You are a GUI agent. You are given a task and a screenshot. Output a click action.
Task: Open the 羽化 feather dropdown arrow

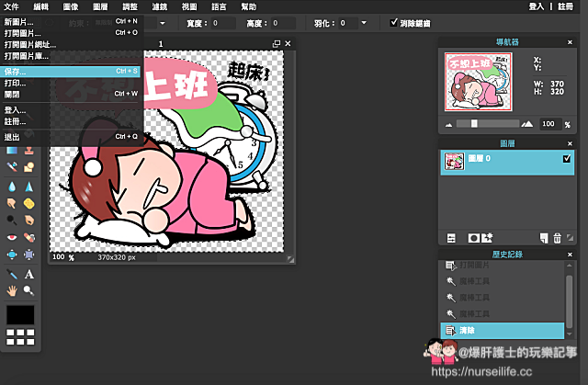coord(364,23)
